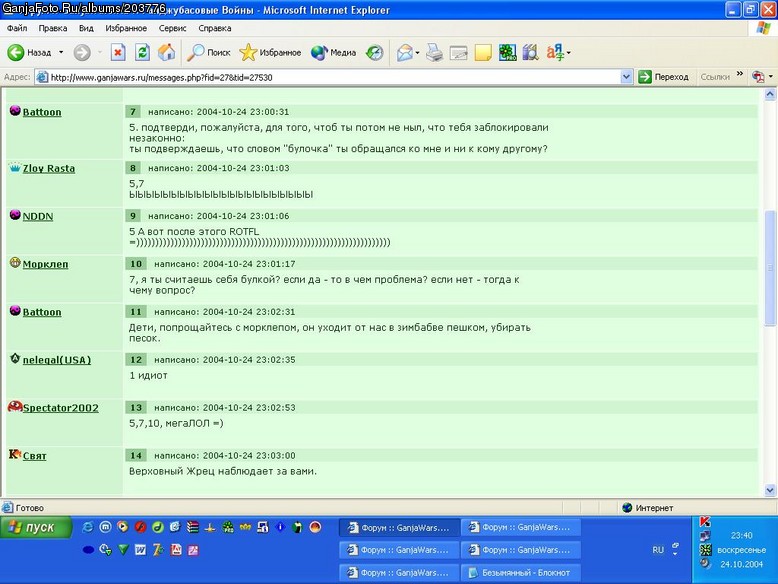Click post number 10
This screenshot has height=584, width=778.
point(136,264)
